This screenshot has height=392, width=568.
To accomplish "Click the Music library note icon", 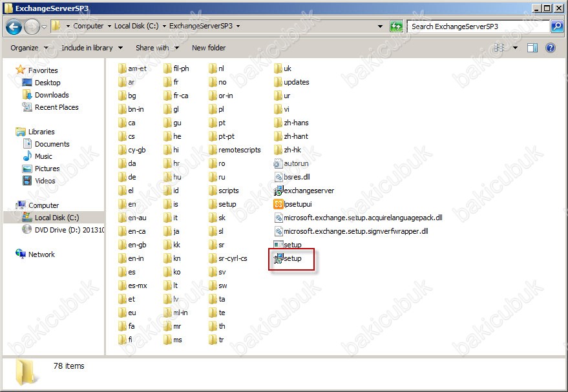I will tap(27, 156).
